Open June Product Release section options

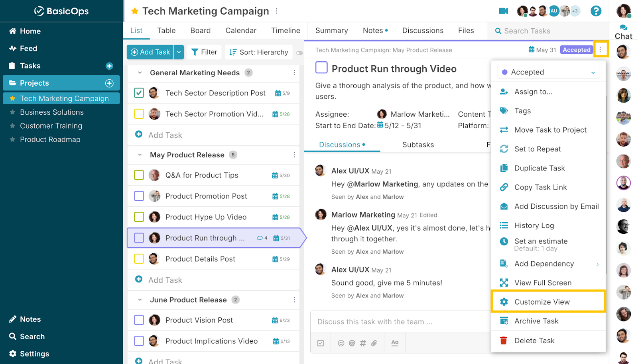(294, 299)
